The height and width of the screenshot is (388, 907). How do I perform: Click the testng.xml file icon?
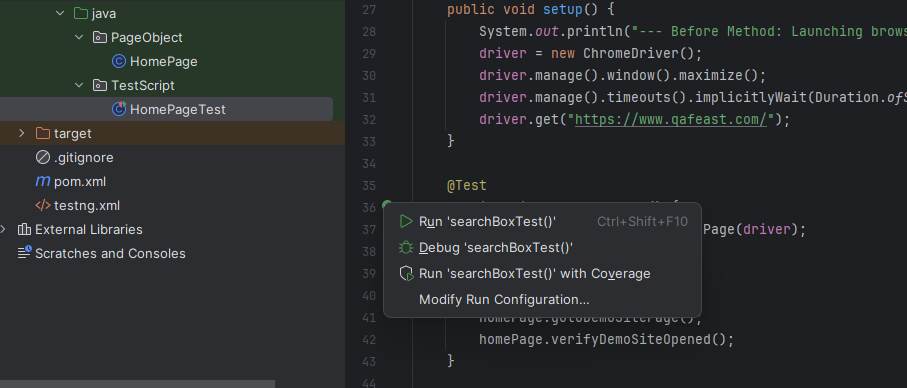[43, 205]
